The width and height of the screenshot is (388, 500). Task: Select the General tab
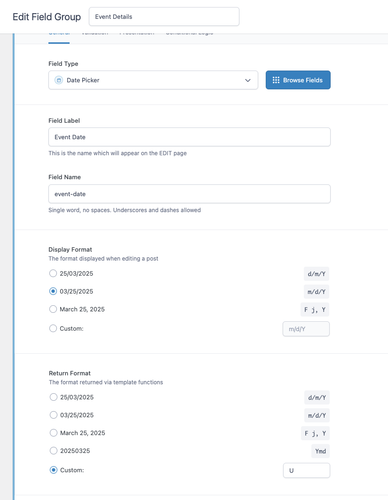[59, 35]
